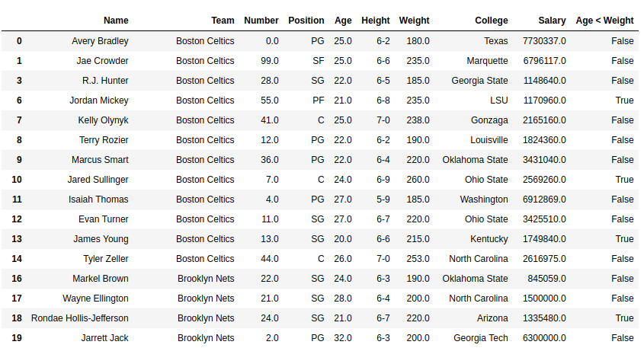Image resolution: width=644 pixels, height=348 pixels.
Task: Select the Jarrett Jack name cell
Action: point(104,337)
